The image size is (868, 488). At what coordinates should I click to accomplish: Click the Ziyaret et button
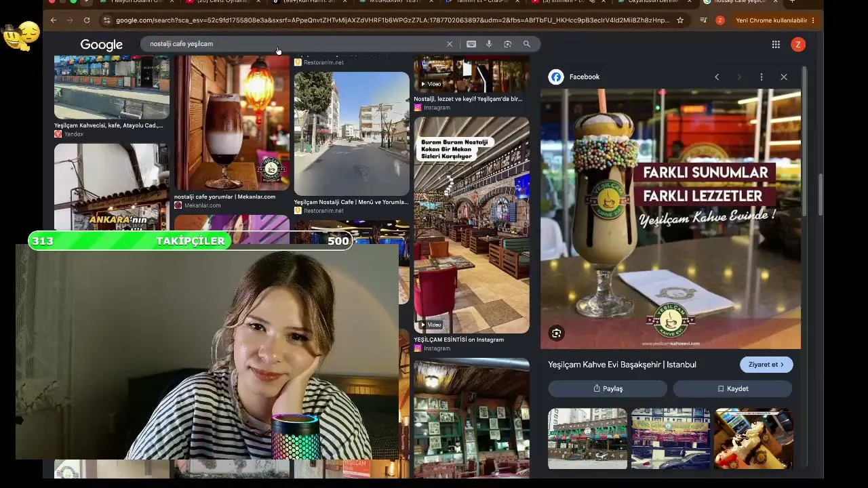coord(766,365)
